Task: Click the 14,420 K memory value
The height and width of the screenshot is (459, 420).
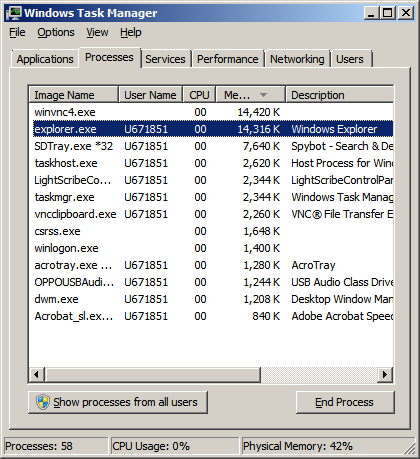Action: tap(259, 112)
